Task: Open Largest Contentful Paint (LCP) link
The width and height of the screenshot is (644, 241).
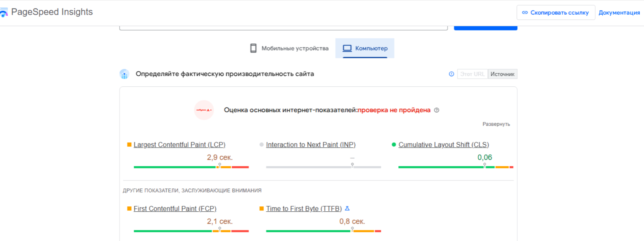Action: [x=179, y=145]
